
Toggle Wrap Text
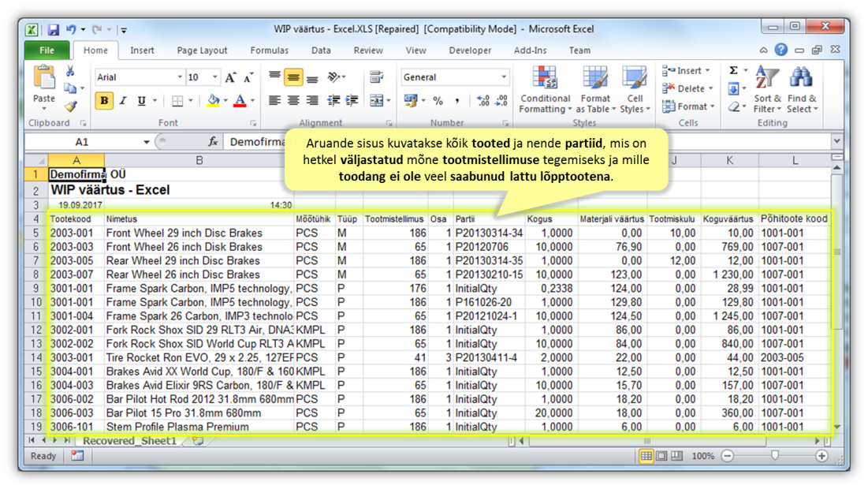pos(376,77)
